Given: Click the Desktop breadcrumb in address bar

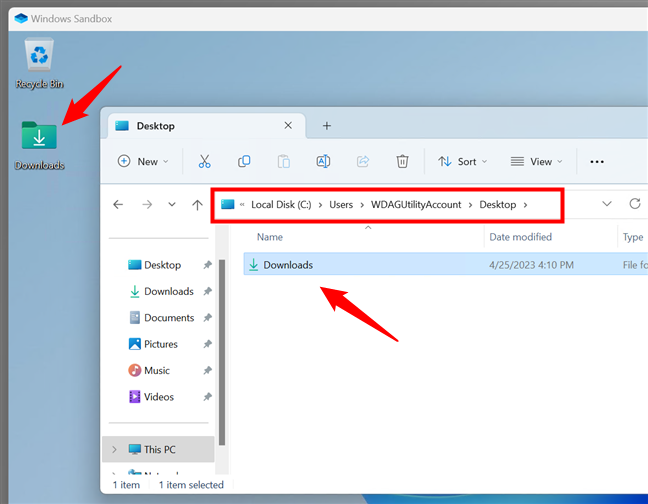Looking at the screenshot, I should pyautogui.click(x=498, y=204).
